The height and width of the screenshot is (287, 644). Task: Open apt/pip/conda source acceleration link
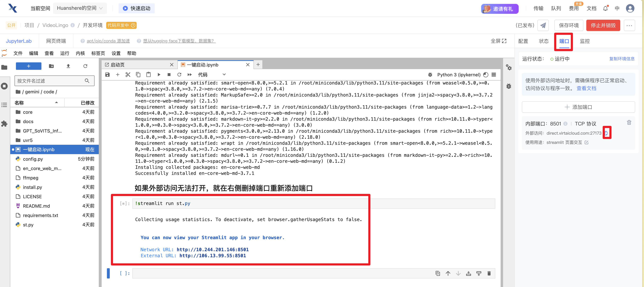(108, 41)
